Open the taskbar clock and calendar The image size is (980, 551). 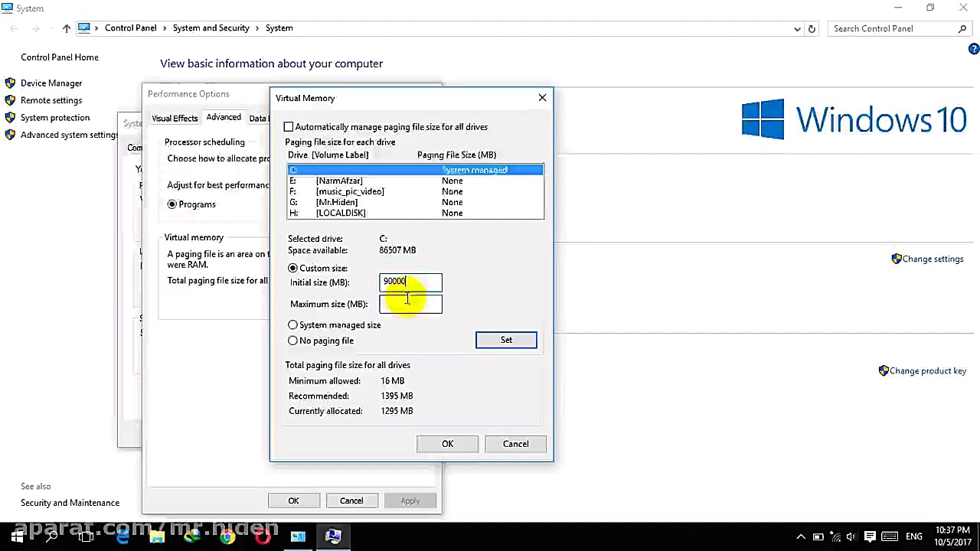pyautogui.click(x=952, y=536)
